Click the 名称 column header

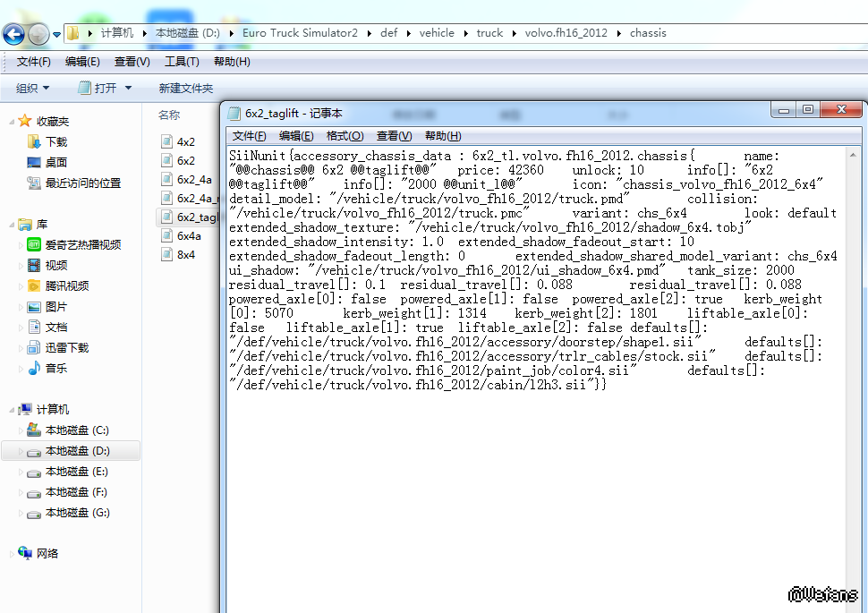pyautogui.click(x=169, y=115)
